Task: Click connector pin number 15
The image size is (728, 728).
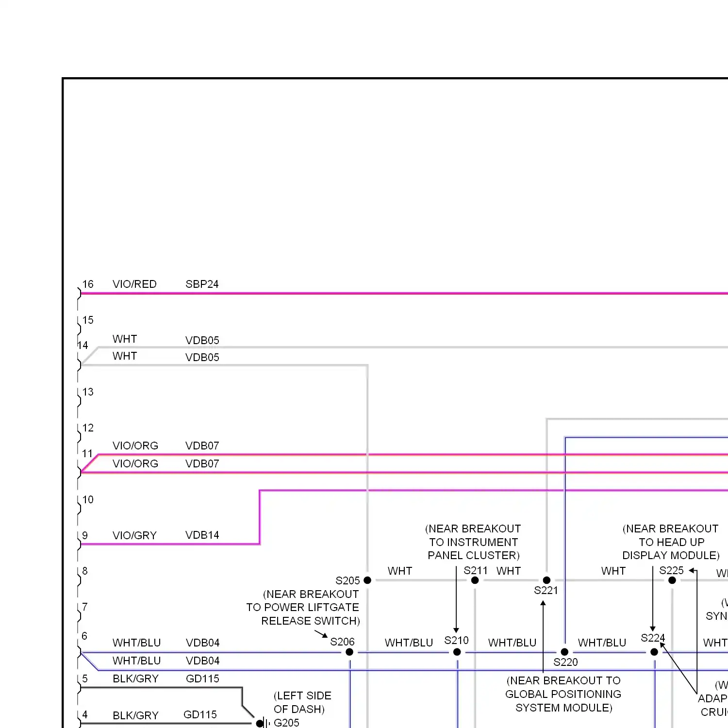Action: pyautogui.click(x=88, y=320)
